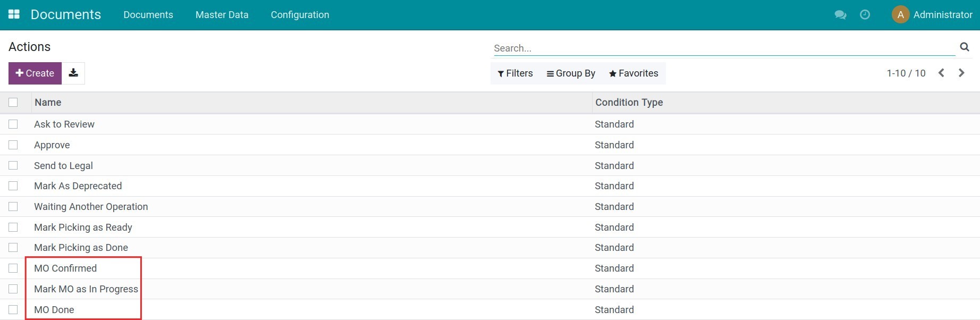980x320 pixels.
Task: Open the Configuration menu
Action: [300, 15]
